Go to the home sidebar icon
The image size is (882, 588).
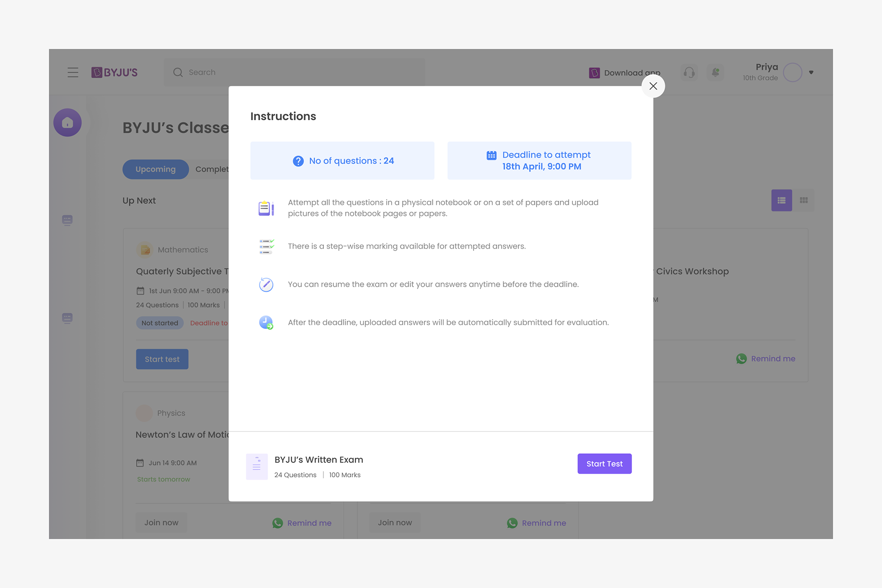(68, 123)
